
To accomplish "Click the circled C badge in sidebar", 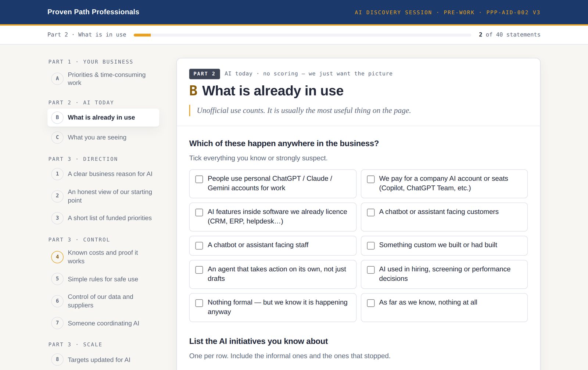I will point(57,137).
